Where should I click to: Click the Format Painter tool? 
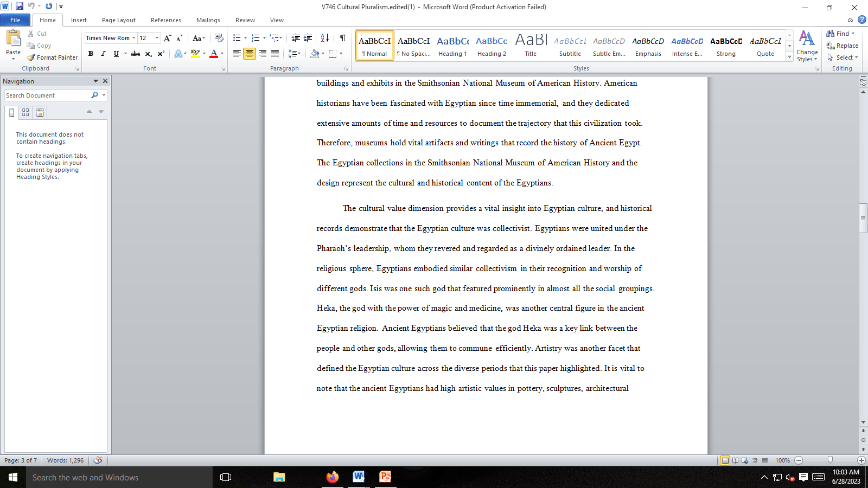(x=53, y=57)
